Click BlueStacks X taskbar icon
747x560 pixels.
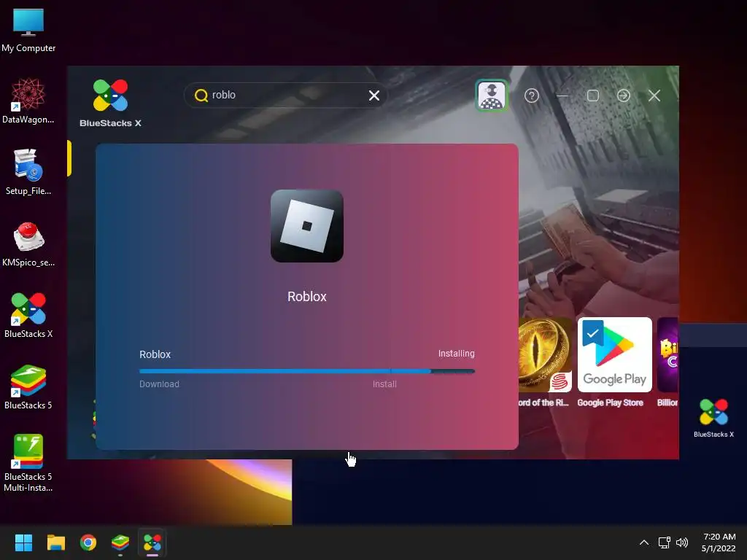(152, 542)
